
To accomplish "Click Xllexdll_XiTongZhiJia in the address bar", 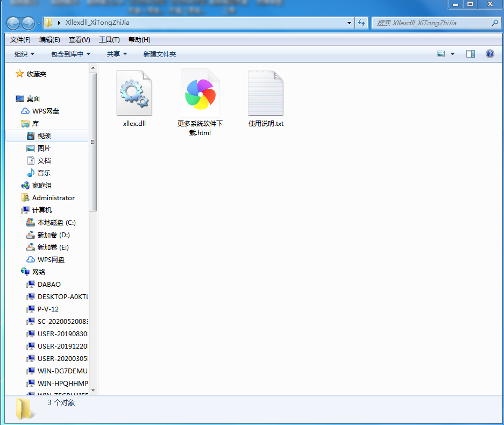I will [97, 23].
